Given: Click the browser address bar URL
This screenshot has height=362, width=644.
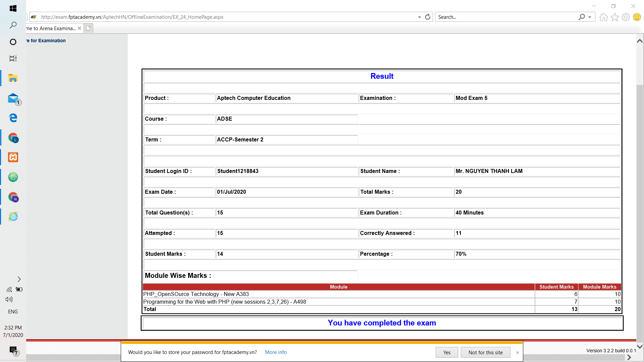Looking at the screenshot, I should 132,17.
